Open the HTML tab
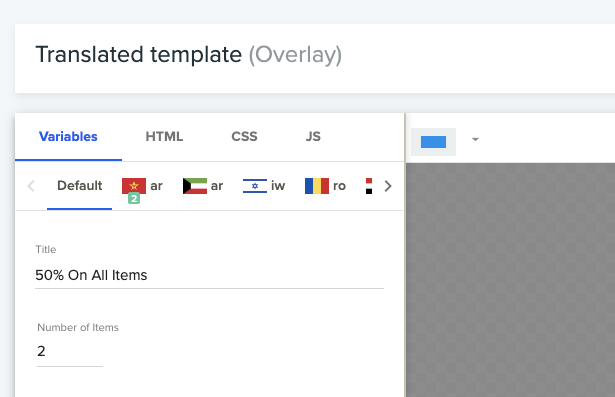 click(x=164, y=137)
